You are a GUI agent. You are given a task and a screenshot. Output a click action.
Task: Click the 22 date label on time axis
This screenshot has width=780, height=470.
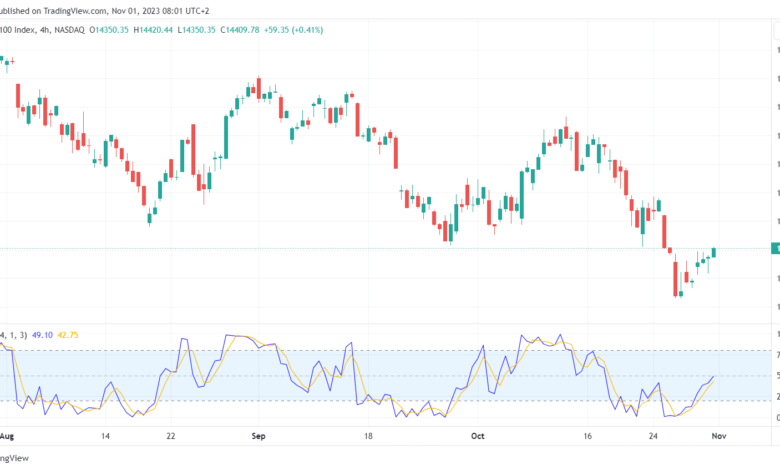(171, 436)
